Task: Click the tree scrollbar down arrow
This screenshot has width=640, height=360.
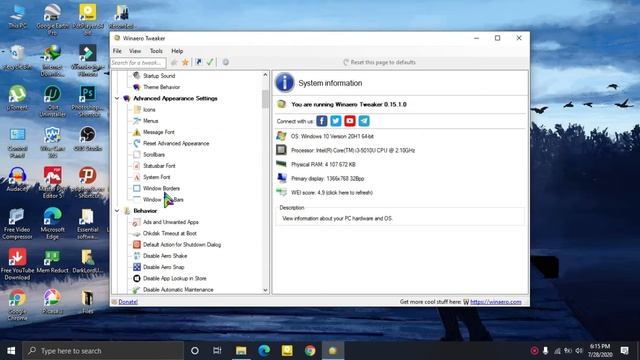Action: coord(265,290)
